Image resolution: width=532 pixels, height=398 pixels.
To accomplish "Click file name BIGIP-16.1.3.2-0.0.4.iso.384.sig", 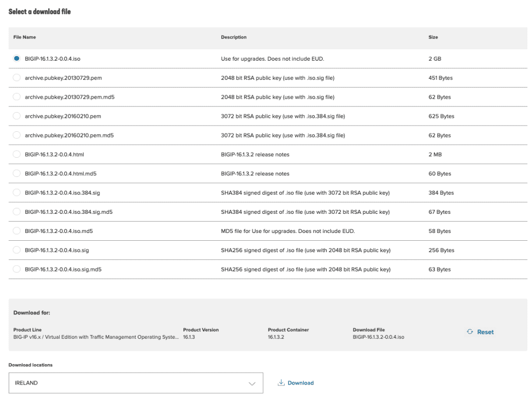I will (62, 193).
